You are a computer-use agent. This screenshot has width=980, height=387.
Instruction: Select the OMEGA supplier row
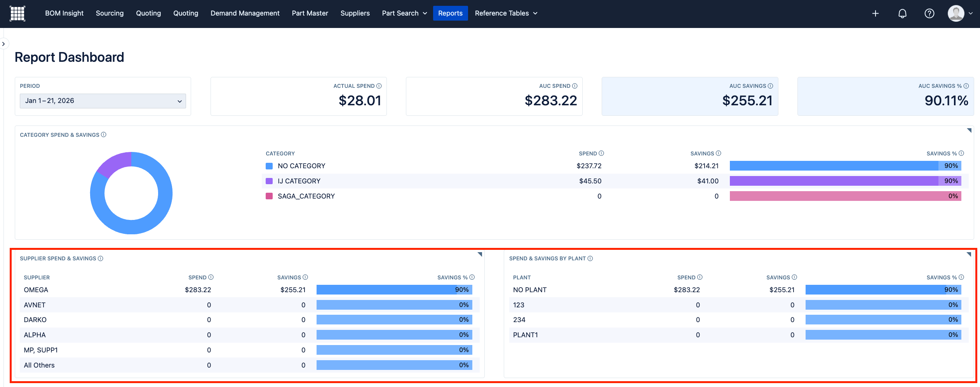coord(36,290)
